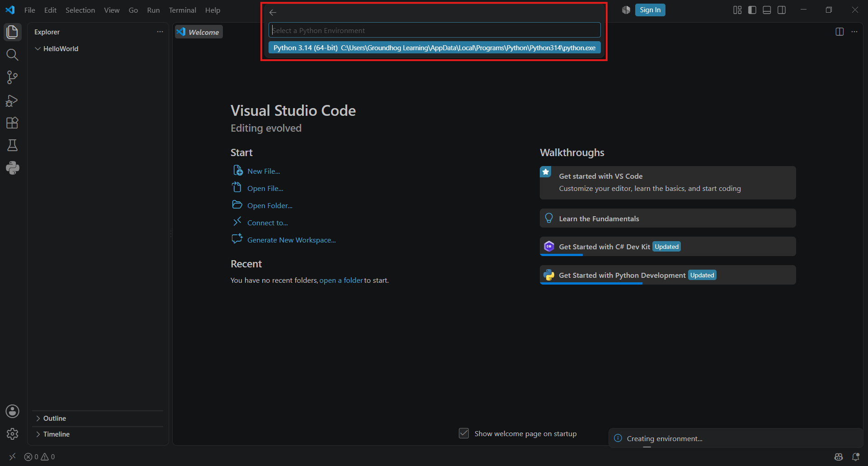The image size is (868, 466).
Task: Open the Testing flask icon
Action: tap(13, 145)
